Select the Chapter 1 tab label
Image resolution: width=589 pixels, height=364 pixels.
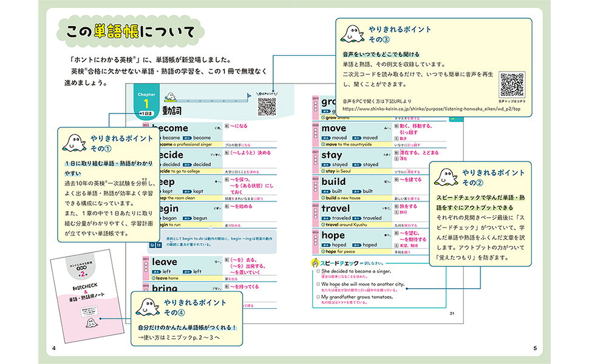pyautogui.click(x=146, y=100)
